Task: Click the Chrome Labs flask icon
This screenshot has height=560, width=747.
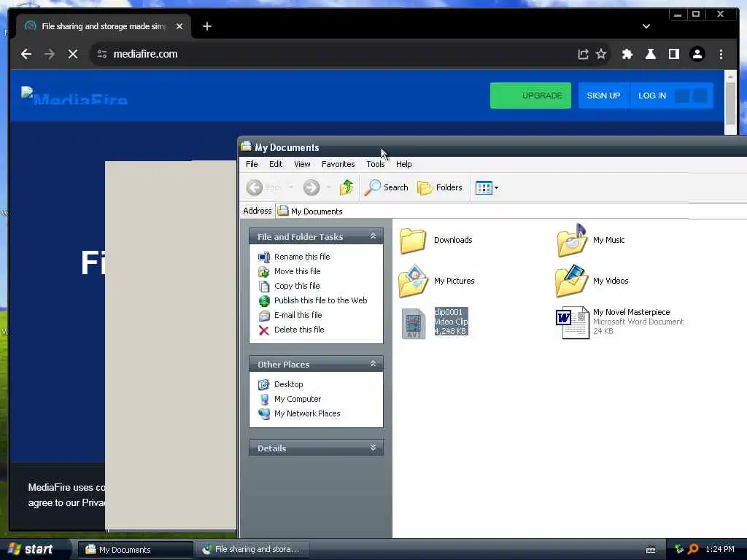Action: pyautogui.click(x=650, y=54)
